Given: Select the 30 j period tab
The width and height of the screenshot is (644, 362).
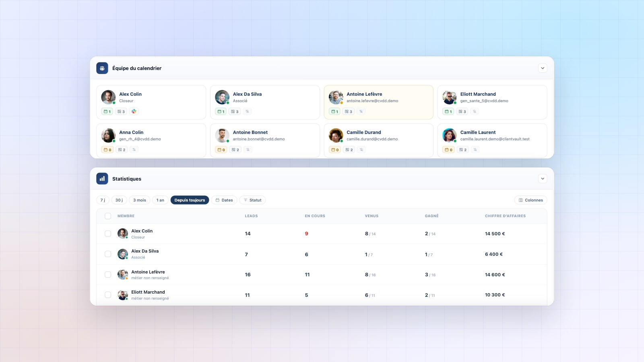Looking at the screenshot, I should 119,200.
